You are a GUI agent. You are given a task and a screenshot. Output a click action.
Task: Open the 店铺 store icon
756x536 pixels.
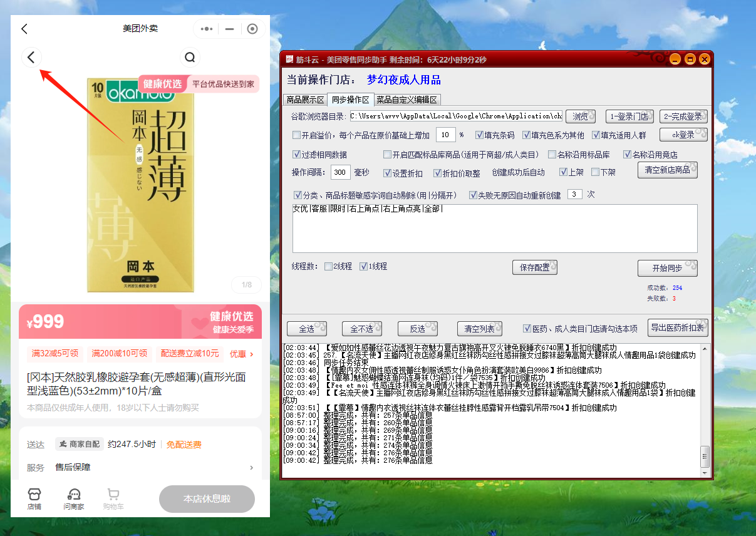pos(34,499)
